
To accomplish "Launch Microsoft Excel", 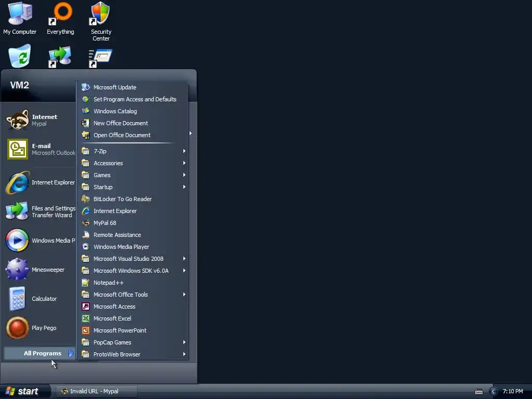I will 132,318.
